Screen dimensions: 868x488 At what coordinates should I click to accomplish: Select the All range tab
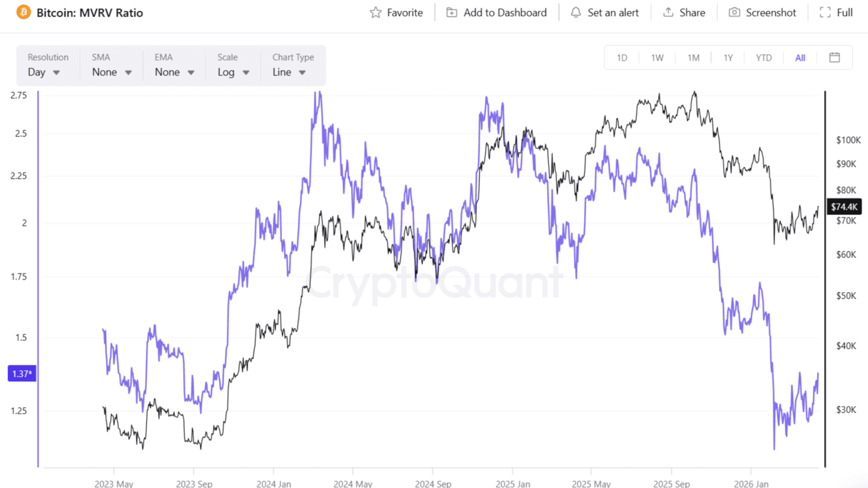click(800, 58)
